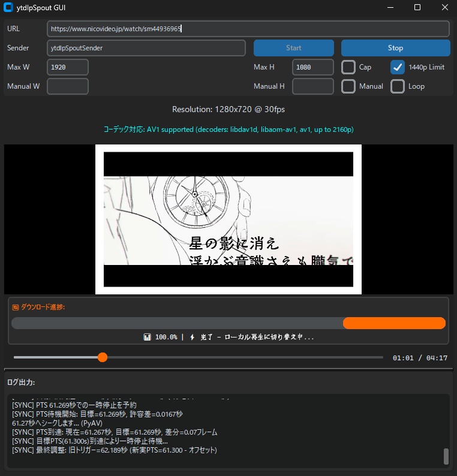
Task: Click the Manual W field
Action: tap(68, 86)
